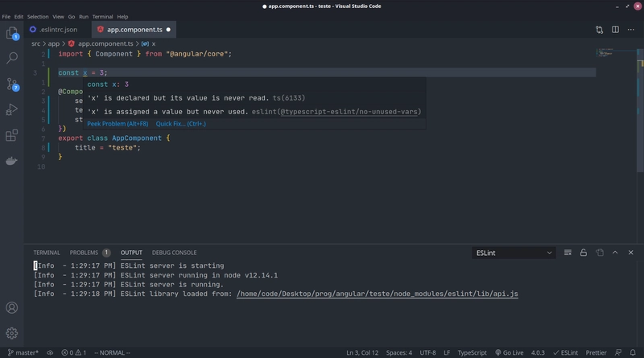644x358 pixels.
Task: Open @typescript-eslint/no-unused-vars rule link
Action: point(349,112)
